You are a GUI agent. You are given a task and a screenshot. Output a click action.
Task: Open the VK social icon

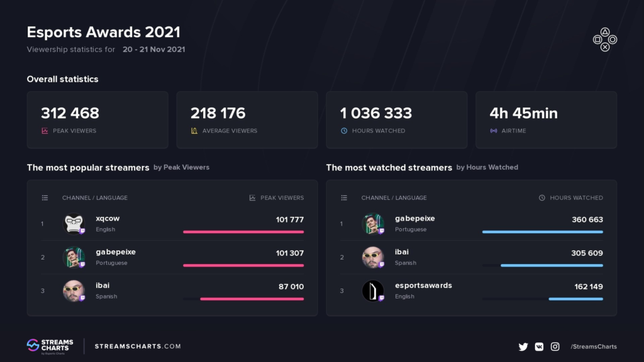pyautogui.click(x=539, y=346)
